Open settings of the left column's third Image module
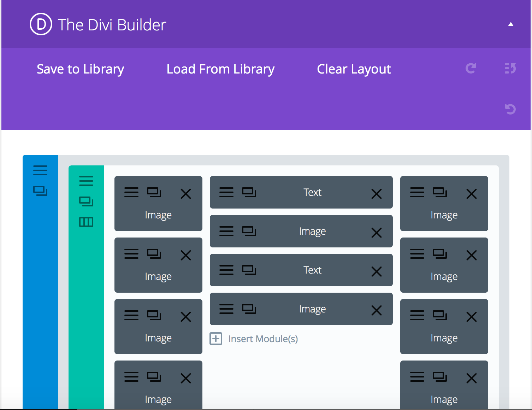The width and height of the screenshot is (532, 410). pos(131,315)
